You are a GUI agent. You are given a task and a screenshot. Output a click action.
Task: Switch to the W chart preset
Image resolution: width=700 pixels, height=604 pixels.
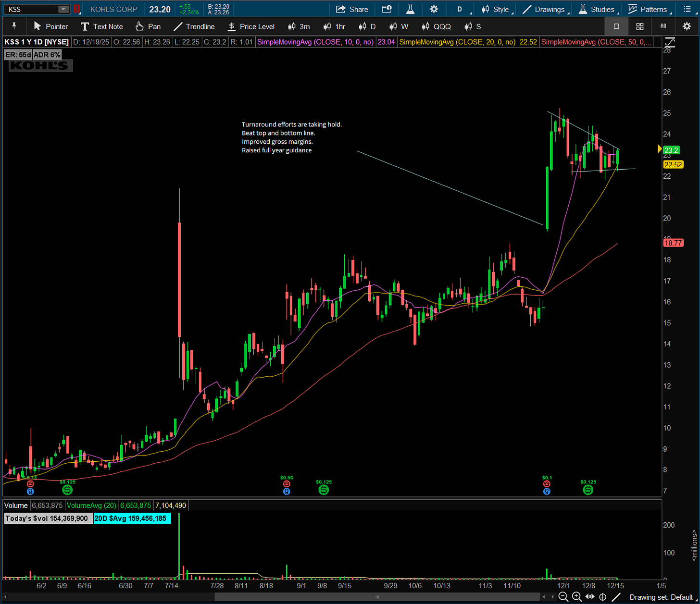399,26
